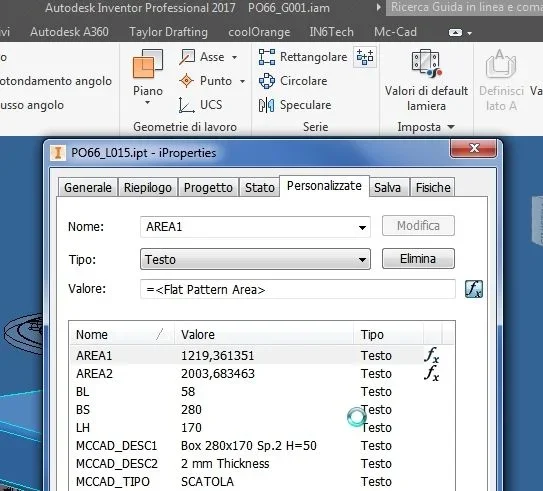
Task: Click the help search field Ricerca Guida
Action: tap(464, 7)
